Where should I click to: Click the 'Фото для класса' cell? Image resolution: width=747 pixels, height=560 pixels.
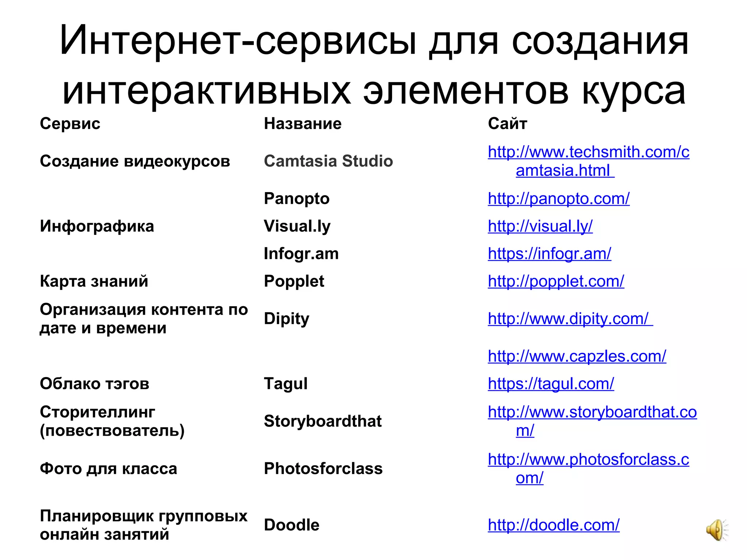(x=108, y=468)
